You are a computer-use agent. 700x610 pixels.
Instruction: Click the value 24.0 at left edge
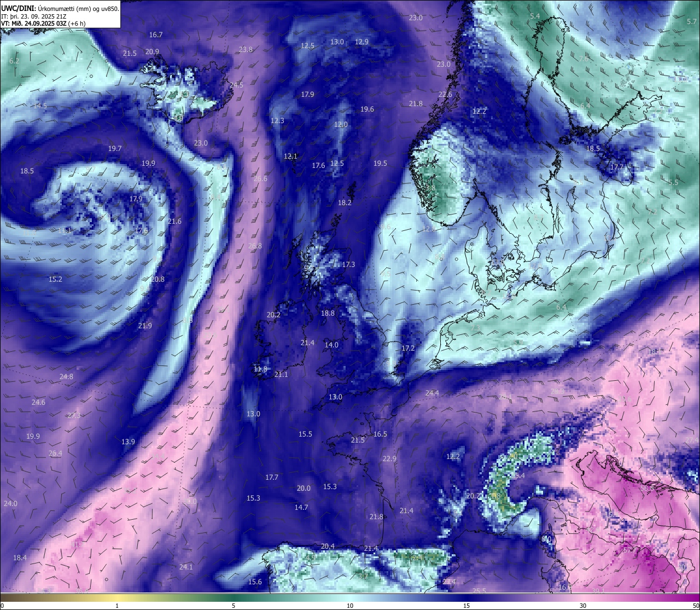click(10, 504)
